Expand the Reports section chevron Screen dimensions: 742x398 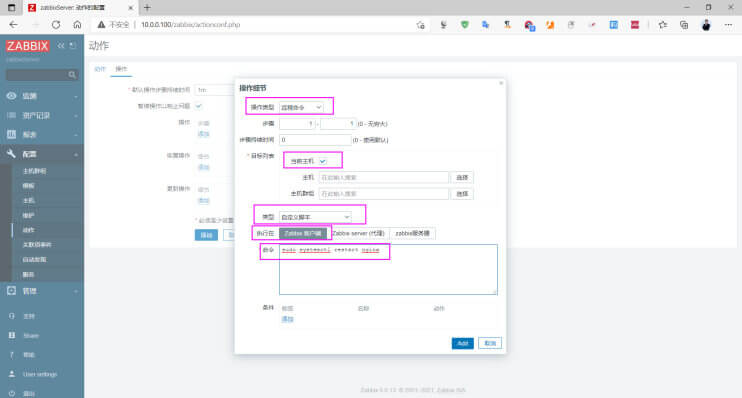76,135
